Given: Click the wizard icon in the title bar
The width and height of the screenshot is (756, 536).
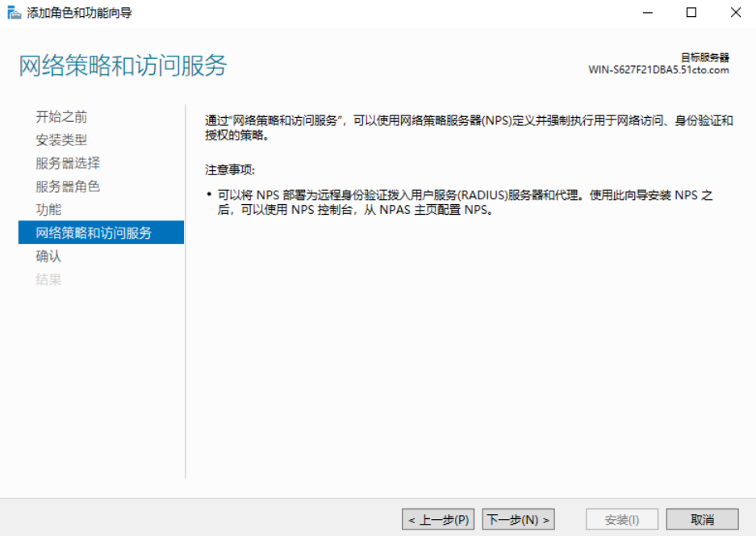Looking at the screenshot, I should click(14, 13).
